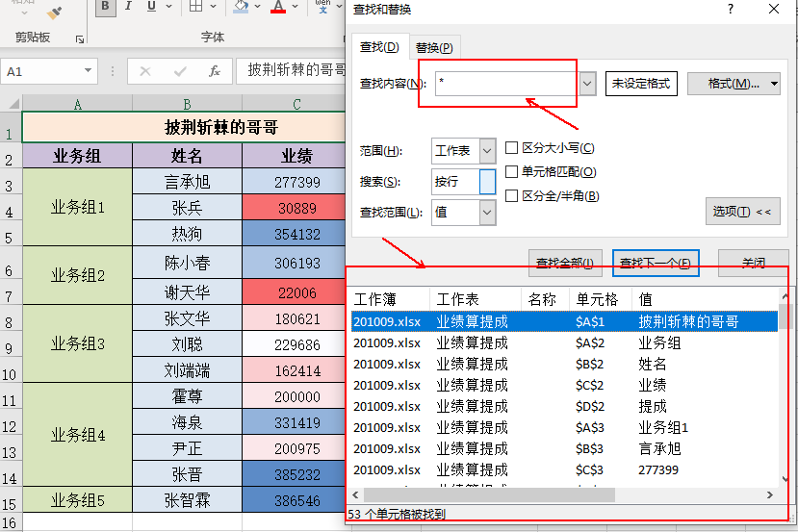Click the 查找内容 input field
798x532 pixels.
(507, 83)
